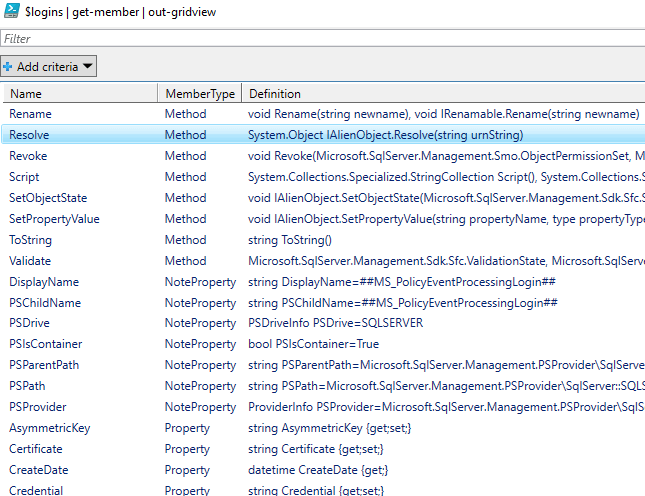Select the CreateDate property row
This screenshot has height=496, width=645.
click(x=323, y=470)
